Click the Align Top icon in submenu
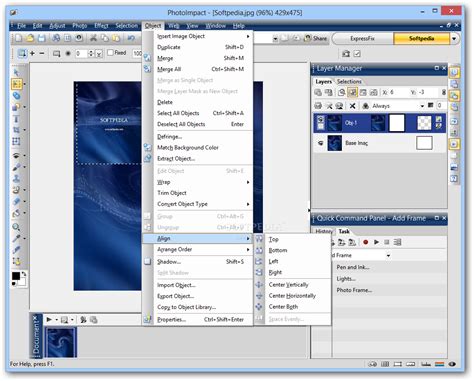This screenshot has height=381, width=474. coord(259,239)
